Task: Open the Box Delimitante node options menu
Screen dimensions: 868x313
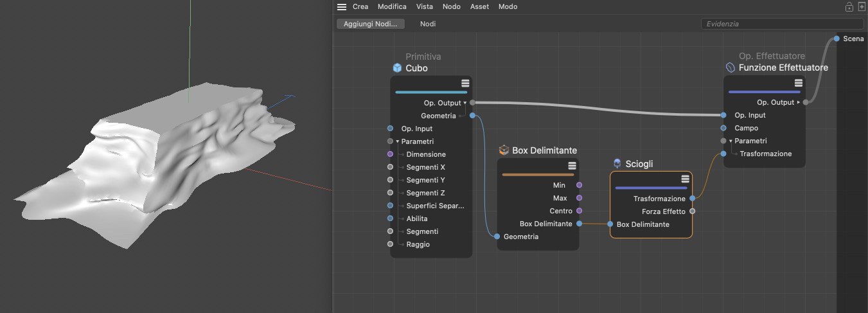Action: tap(572, 166)
